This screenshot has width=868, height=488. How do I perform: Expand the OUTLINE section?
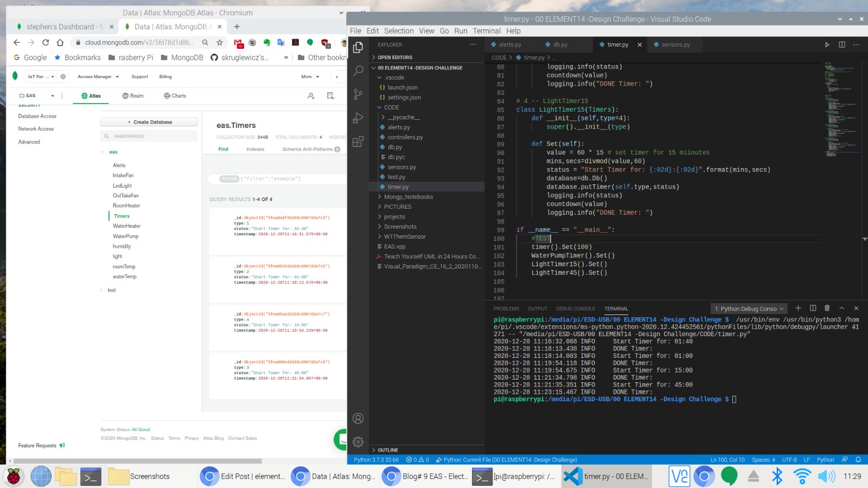(x=387, y=450)
